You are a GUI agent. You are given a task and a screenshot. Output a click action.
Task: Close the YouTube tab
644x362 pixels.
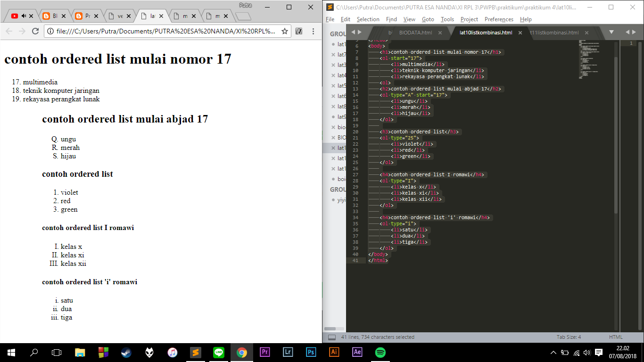(x=31, y=16)
